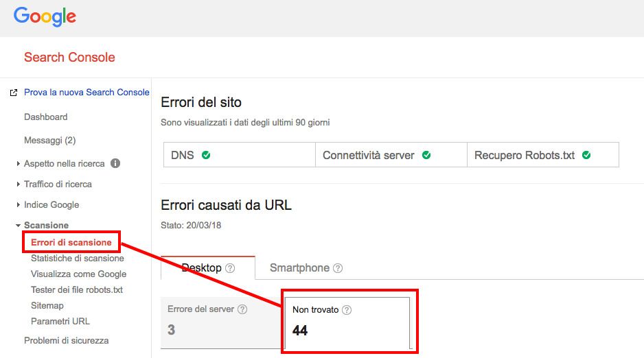The image size is (644, 358).
Task: Click the Recupero Robots.txt green checkmark
Action: pos(586,155)
